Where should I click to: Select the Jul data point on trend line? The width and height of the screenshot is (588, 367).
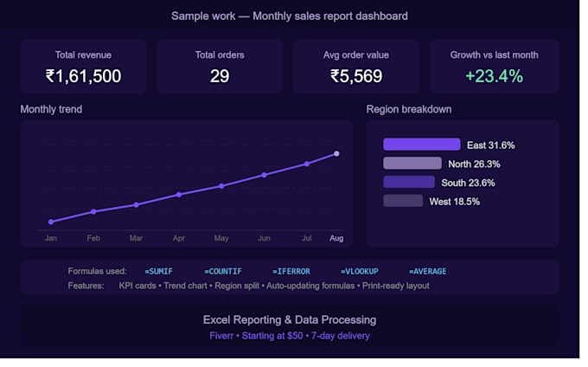[x=307, y=164]
